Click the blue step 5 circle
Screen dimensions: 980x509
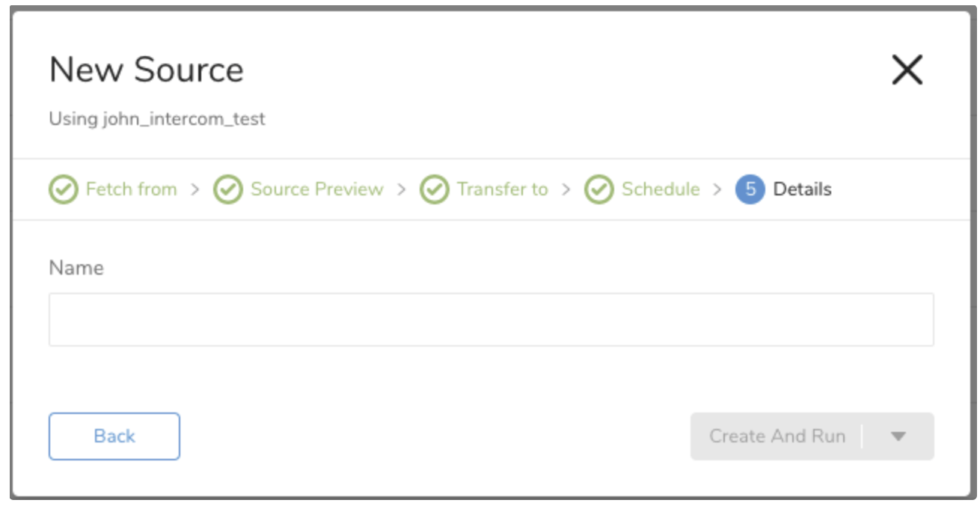[x=750, y=189]
